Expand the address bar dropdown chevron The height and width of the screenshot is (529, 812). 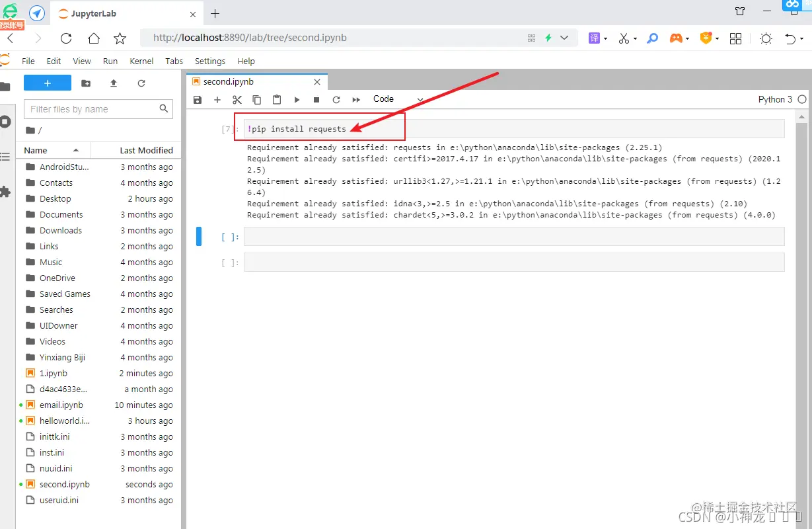pyautogui.click(x=564, y=38)
